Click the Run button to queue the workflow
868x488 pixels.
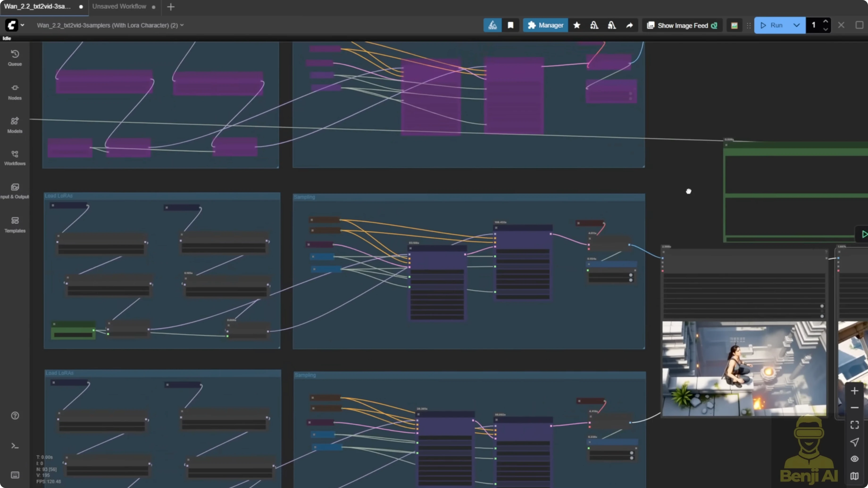pos(773,25)
